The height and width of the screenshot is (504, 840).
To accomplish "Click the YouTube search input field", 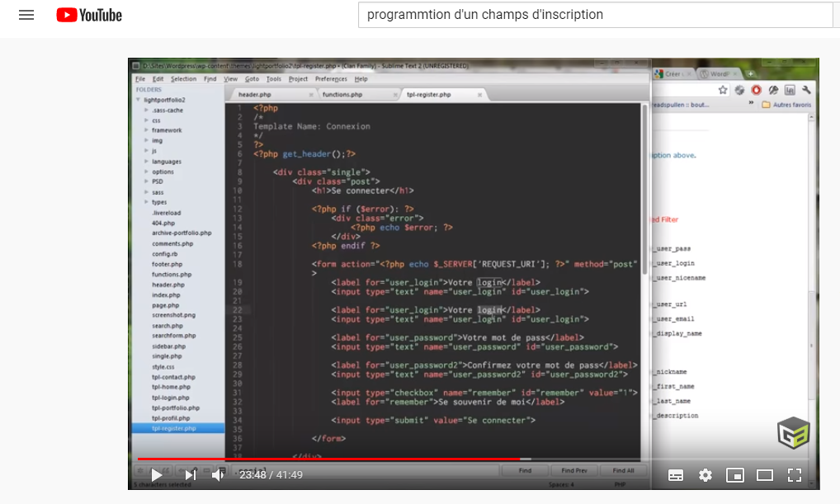I will [x=594, y=15].
